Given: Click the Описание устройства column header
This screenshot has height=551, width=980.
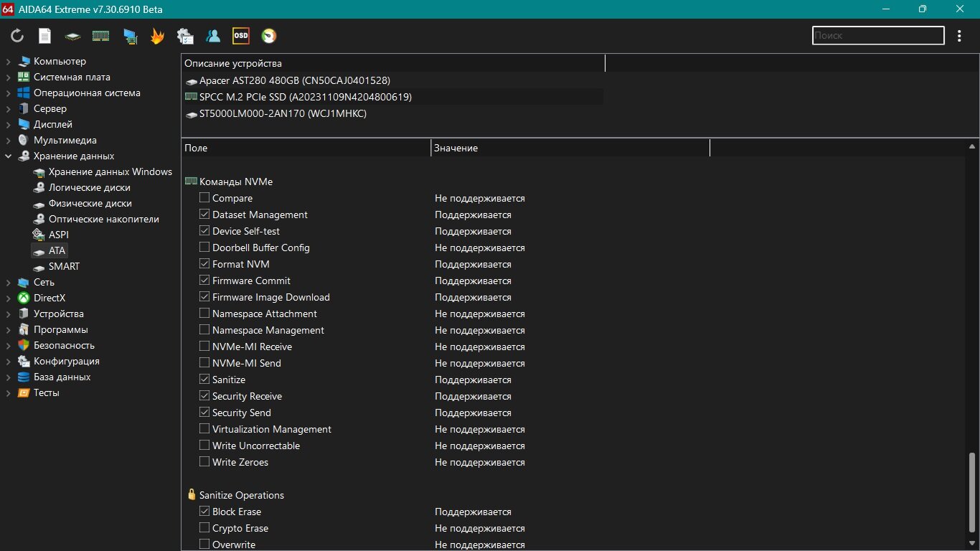Looking at the screenshot, I should (x=393, y=63).
